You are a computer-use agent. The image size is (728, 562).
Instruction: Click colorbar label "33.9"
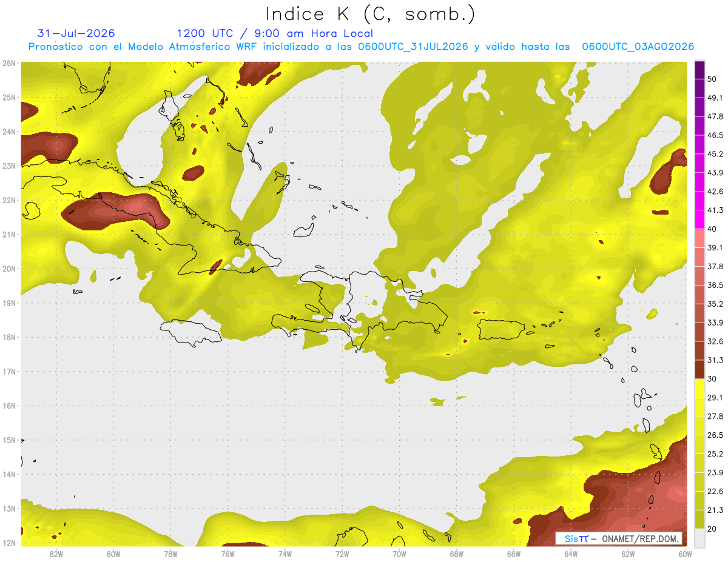tap(715, 323)
